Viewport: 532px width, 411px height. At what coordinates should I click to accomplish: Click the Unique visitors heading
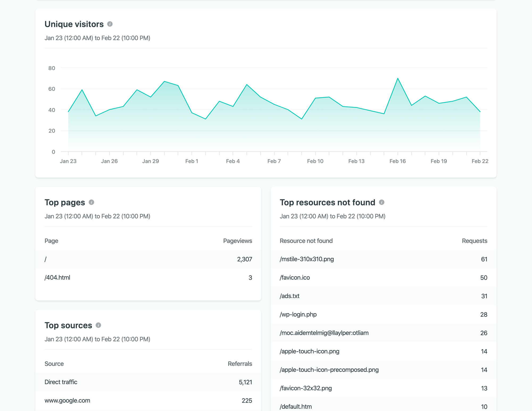coord(74,24)
